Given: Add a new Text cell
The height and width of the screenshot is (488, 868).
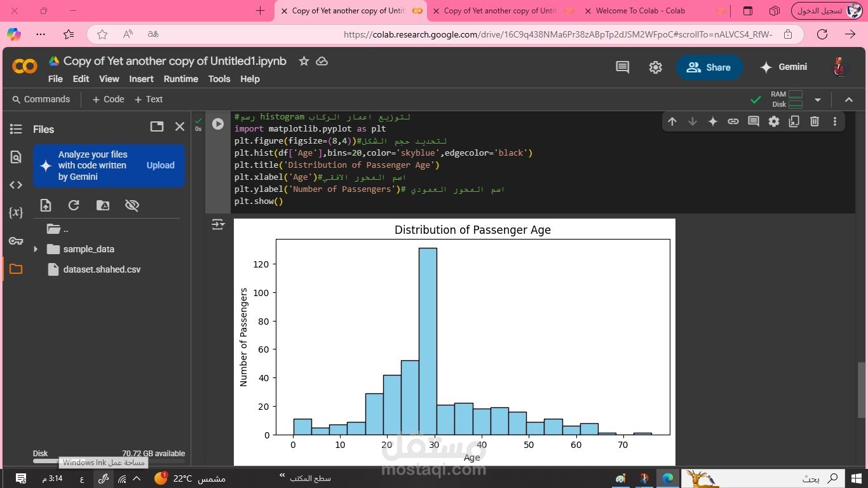Looking at the screenshot, I should pos(148,99).
